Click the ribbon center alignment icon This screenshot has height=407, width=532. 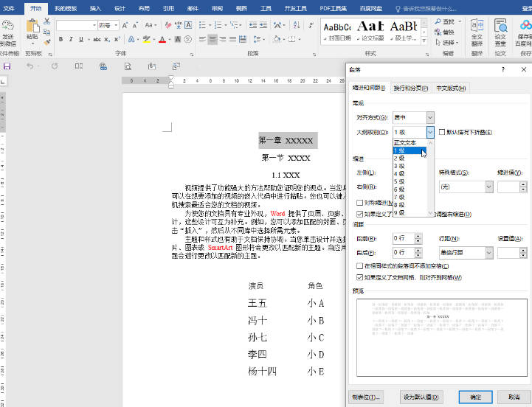[x=213, y=39]
